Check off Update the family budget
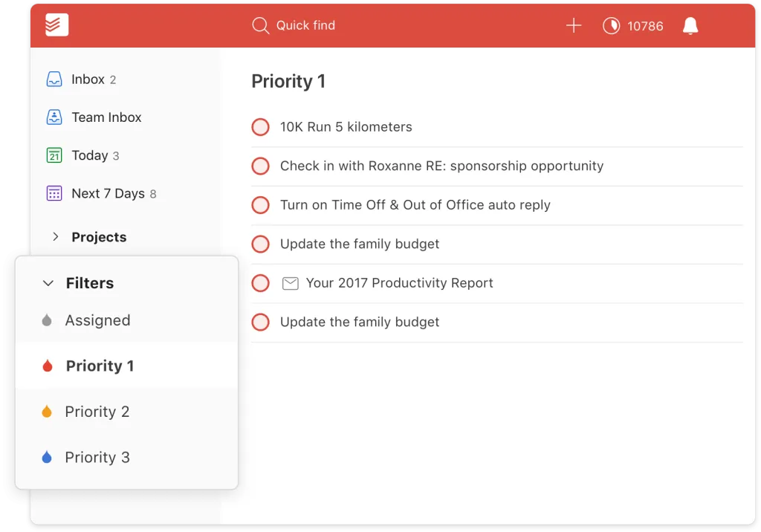Screen dimensions: 761x532 tap(260, 244)
